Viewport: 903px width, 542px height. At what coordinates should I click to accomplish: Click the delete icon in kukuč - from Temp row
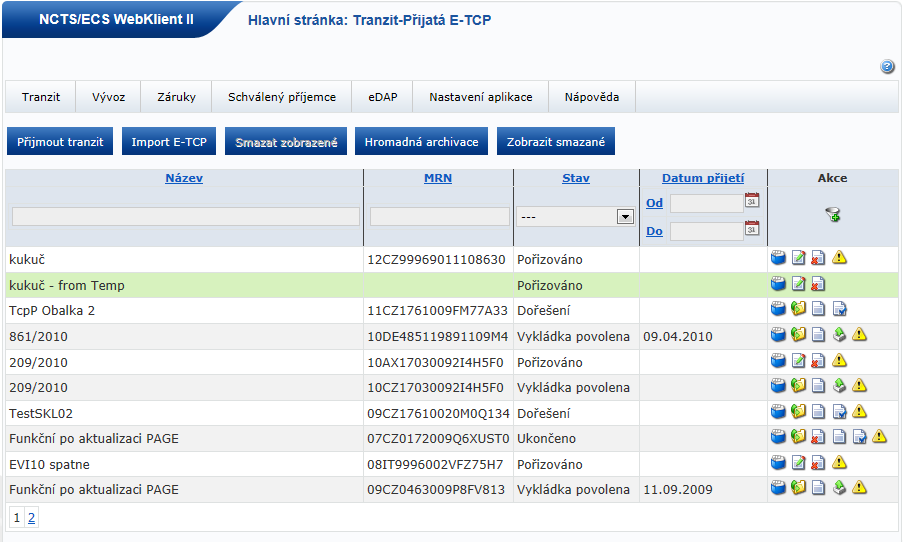point(818,284)
